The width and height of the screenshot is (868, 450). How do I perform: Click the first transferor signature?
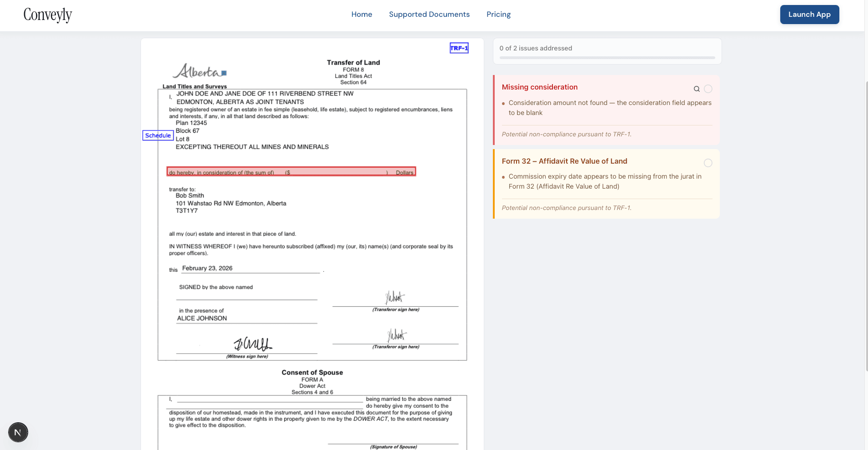(x=395, y=298)
